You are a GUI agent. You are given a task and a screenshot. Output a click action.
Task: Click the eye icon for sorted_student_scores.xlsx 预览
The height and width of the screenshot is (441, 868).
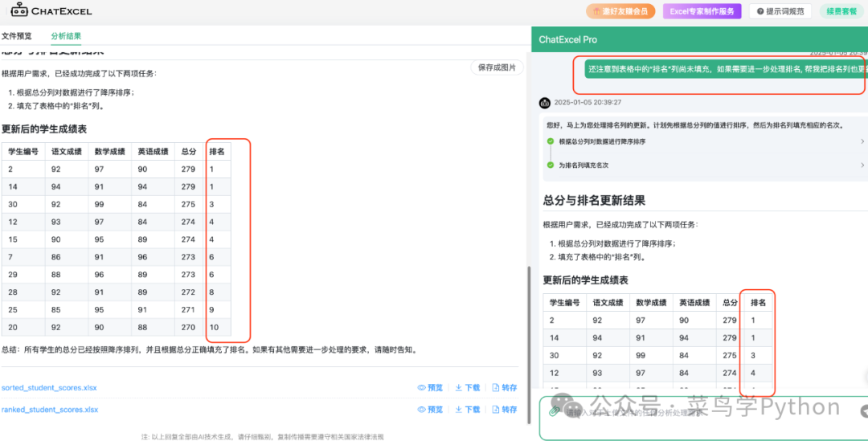[x=421, y=388]
